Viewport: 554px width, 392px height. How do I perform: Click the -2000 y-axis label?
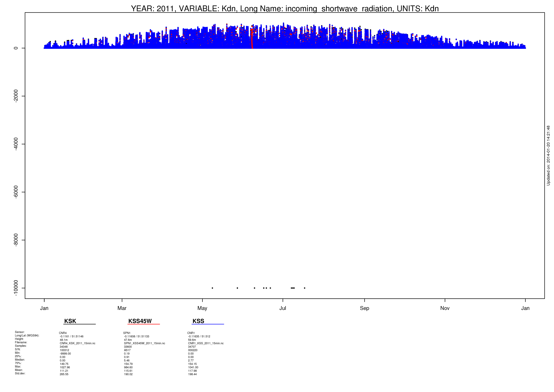(16, 96)
